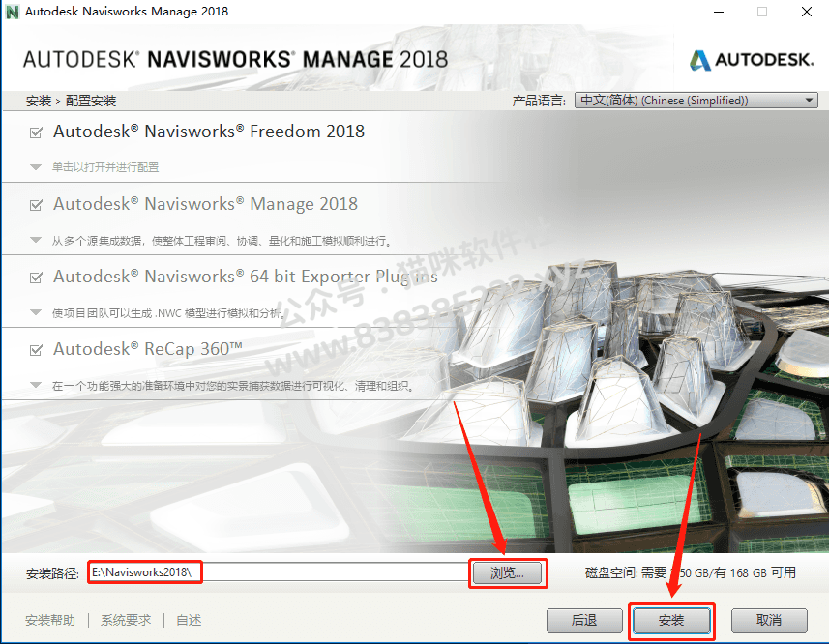This screenshot has height=644, width=829.
Task: Click the Autodesk ReCap 360 title
Action: pos(148,349)
